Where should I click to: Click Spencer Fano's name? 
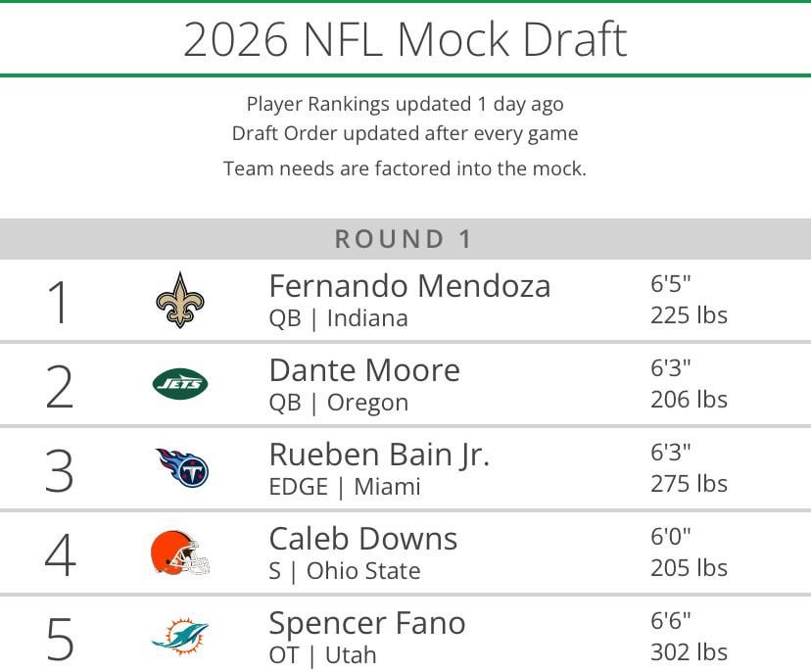tap(367, 623)
